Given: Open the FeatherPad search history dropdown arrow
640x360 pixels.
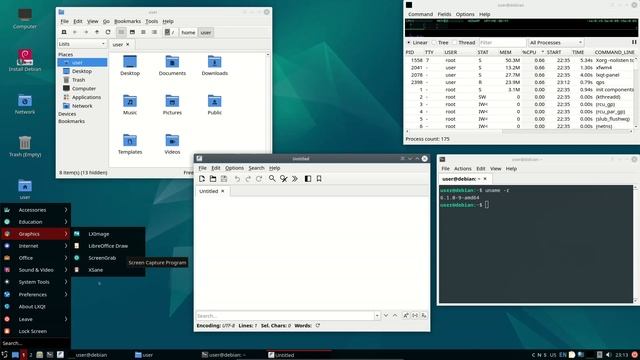Looking at the screenshot, I should 377,316.
